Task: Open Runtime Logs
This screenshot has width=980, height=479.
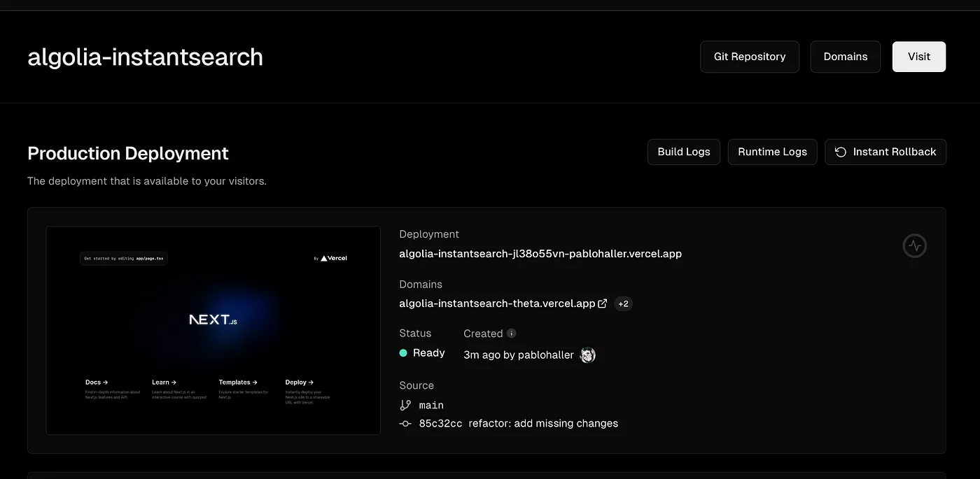Action: click(x=773, y=152)
